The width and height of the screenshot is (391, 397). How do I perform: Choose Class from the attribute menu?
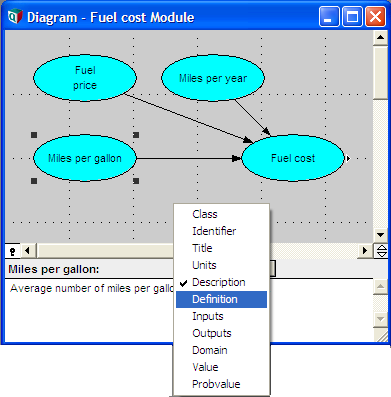point(221,214)
